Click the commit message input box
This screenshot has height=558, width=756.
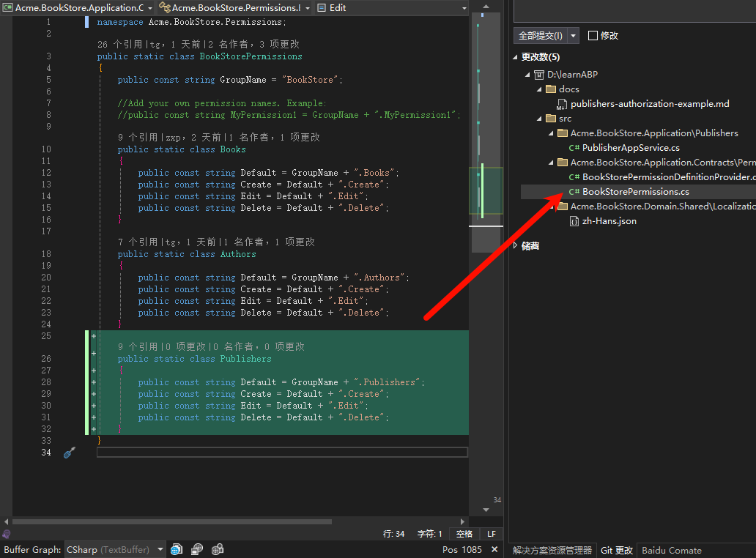pyautogui.click(x=634, y=10)
